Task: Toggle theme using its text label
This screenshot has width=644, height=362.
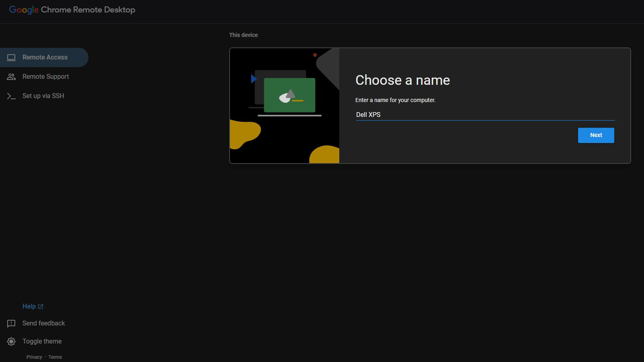Action: [42, 342]
